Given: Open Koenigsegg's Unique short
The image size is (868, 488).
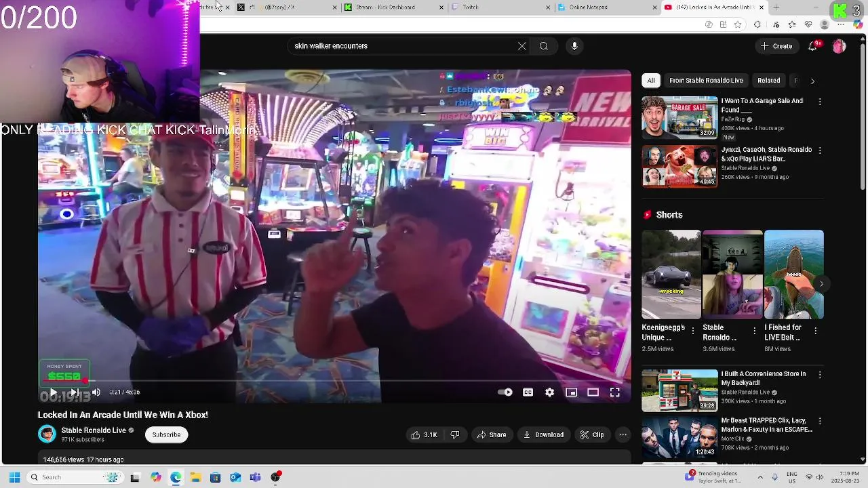Looking at the screenshot, I should 671,274.
